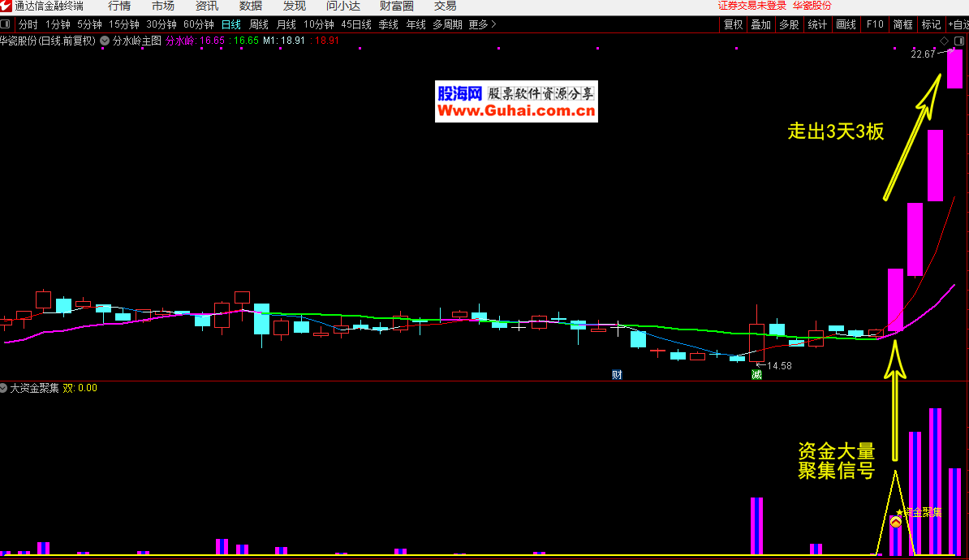Click the 减 marker below the candlestick
The image size is (969, 560).
756,374
